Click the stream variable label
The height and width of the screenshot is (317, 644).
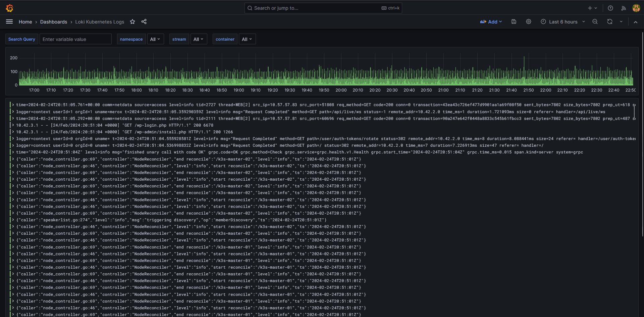[179, 39]
